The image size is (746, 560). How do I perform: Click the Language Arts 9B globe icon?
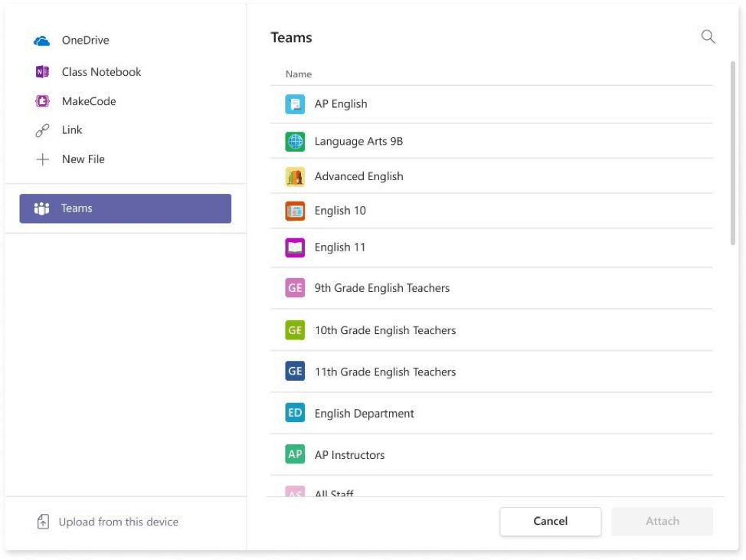click(295, 142)
